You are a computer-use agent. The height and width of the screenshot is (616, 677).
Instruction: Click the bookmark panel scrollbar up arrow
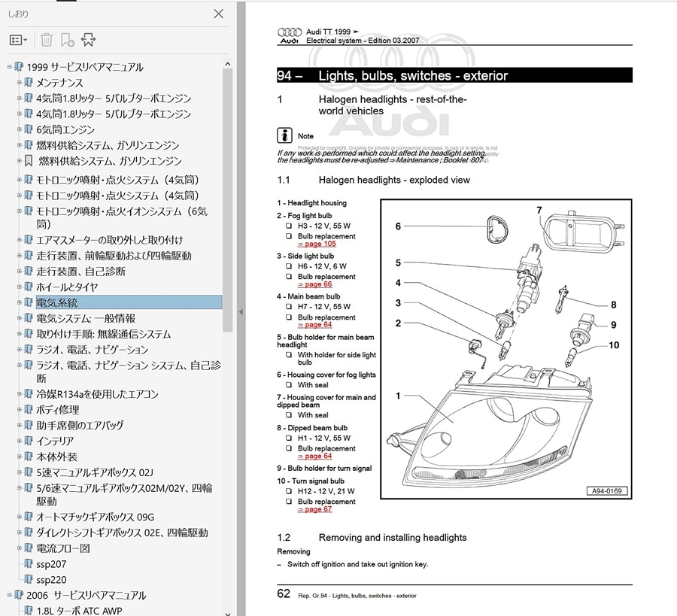(227, 65)
